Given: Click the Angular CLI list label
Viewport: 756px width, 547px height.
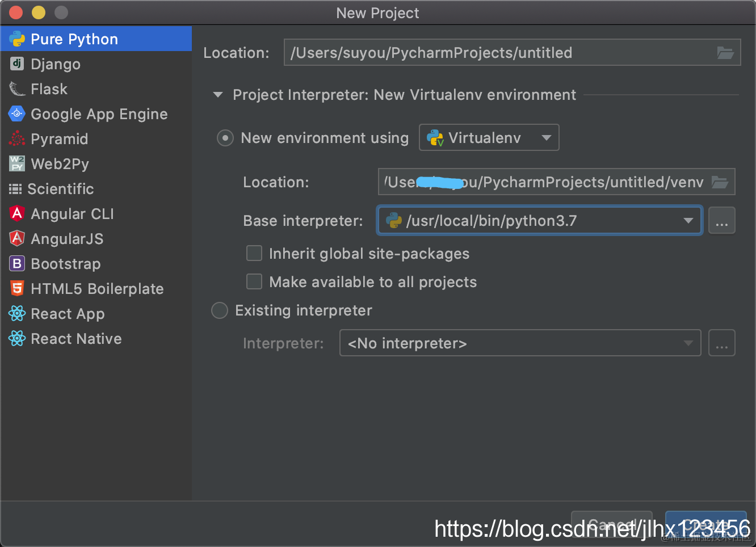Looking at the screenshot, I should point(73,214).
